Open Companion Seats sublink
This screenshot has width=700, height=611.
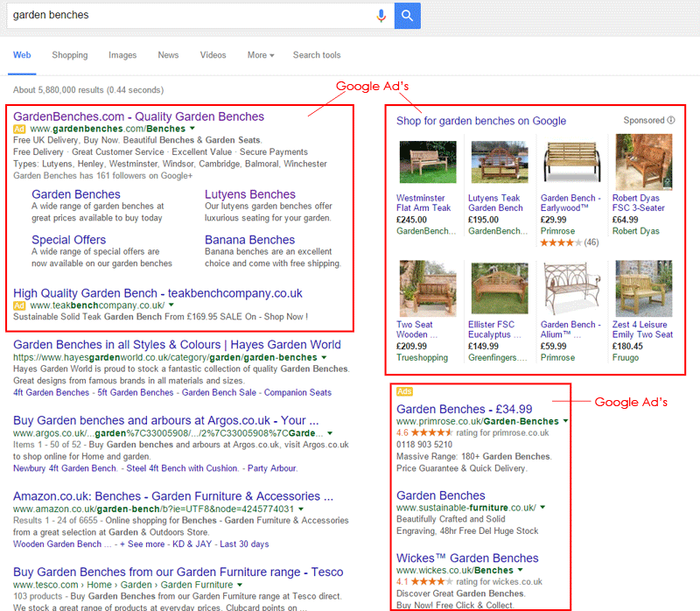(x=297, y=392)
